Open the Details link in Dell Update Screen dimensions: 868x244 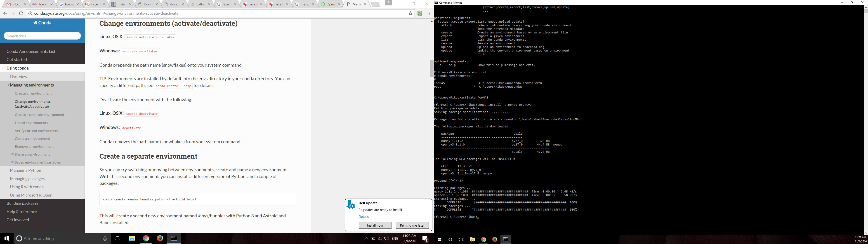[363, 217]
